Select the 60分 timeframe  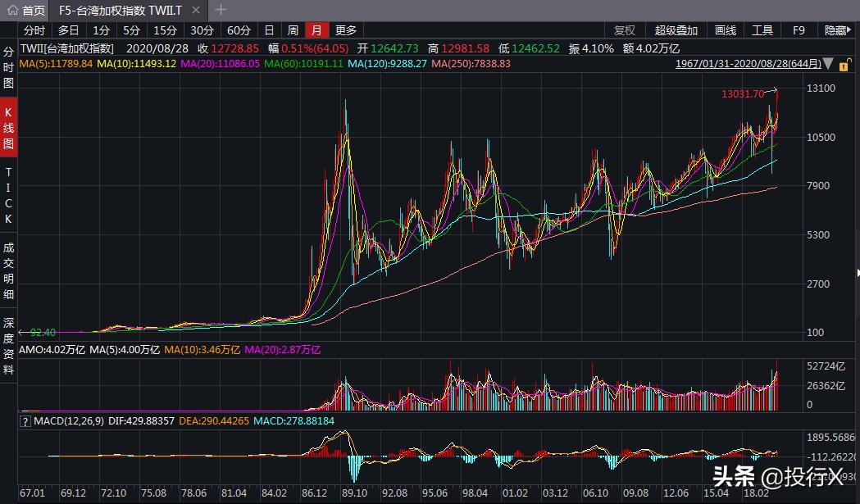click(239, 30)
